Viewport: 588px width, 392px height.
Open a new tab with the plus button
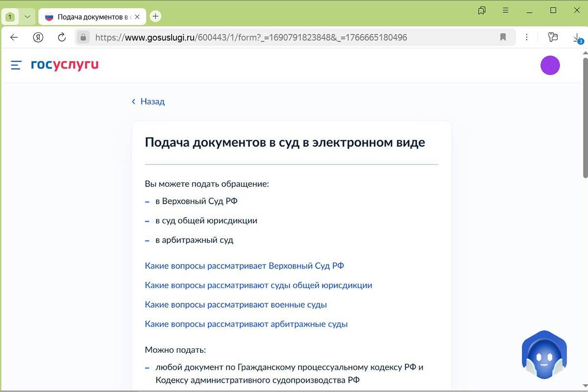tap(155, 16)
